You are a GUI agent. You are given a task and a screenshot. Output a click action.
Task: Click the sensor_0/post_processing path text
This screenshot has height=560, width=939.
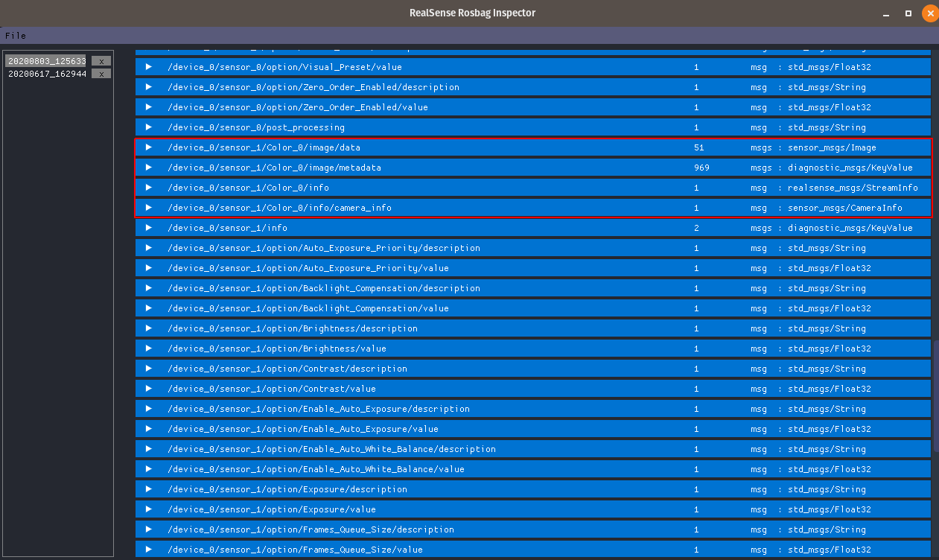click(x=256, y=127)
